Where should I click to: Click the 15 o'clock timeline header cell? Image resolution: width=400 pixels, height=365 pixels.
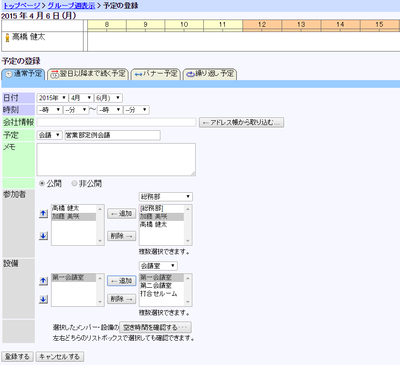click(x=380, y=25)
